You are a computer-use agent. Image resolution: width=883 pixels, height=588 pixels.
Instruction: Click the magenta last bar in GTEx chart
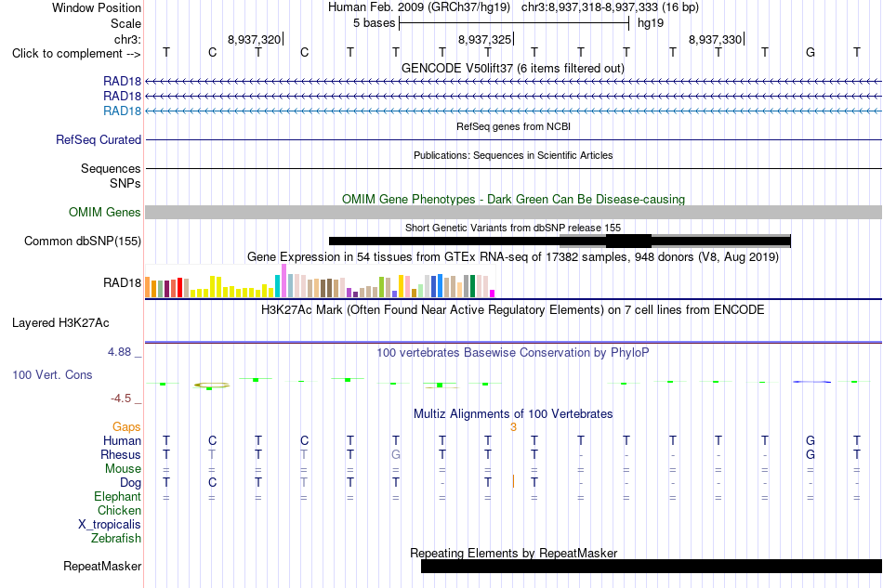point(493,294)
